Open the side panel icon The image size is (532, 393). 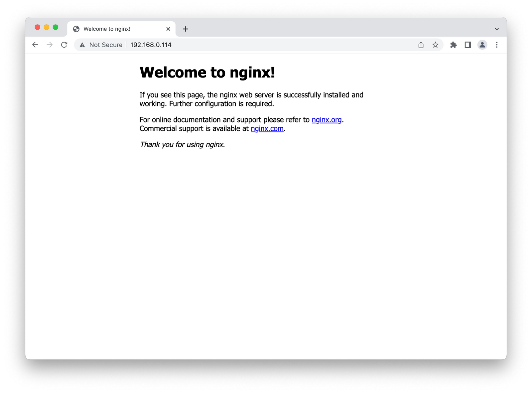click(468, 45)
